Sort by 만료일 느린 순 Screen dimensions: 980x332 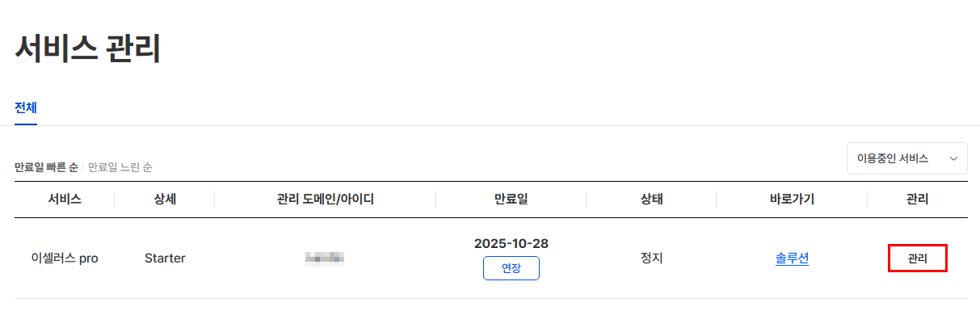coord(120,167)
